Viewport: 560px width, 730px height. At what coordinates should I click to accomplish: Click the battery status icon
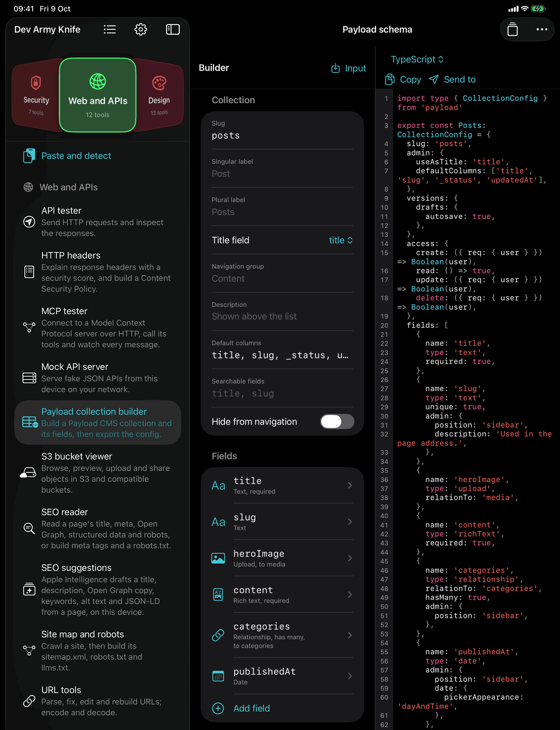[538, 8]
